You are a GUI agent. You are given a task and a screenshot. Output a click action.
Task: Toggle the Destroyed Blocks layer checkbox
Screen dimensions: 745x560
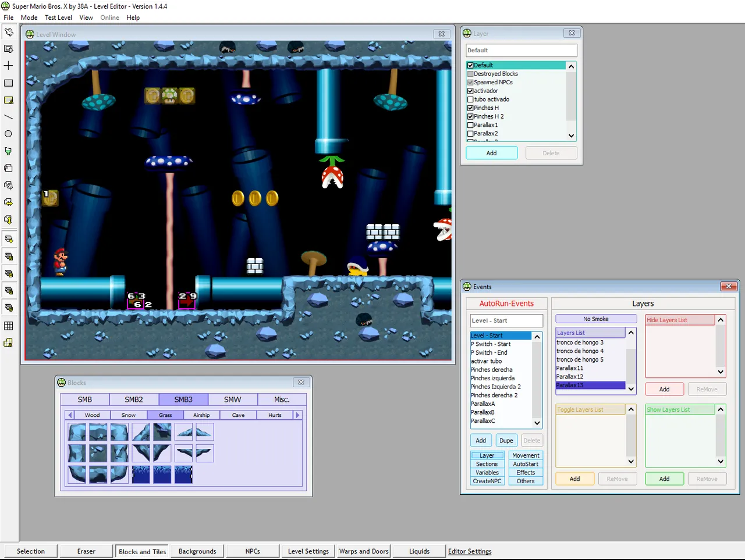point(470,74)
